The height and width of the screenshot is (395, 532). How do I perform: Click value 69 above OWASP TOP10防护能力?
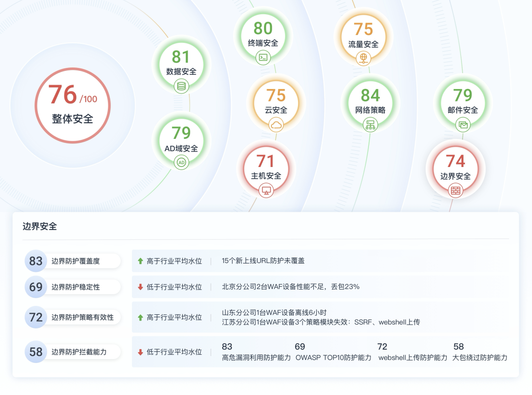pos(300,347)
